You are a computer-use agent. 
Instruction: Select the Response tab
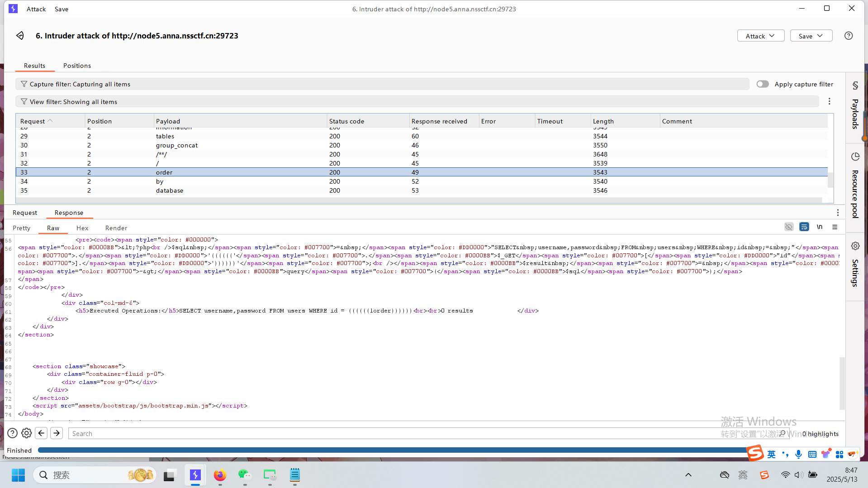point(69,213)
